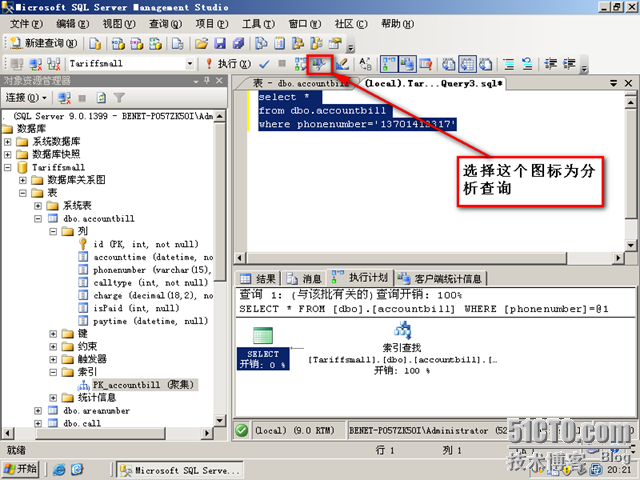Open a new Database Engine Query

tap(95, 43)
